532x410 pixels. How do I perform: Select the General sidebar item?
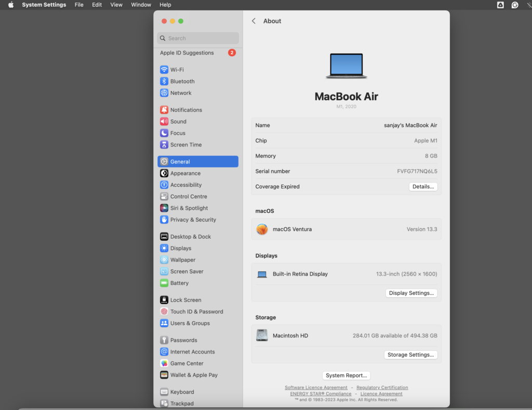pos(198,161)
